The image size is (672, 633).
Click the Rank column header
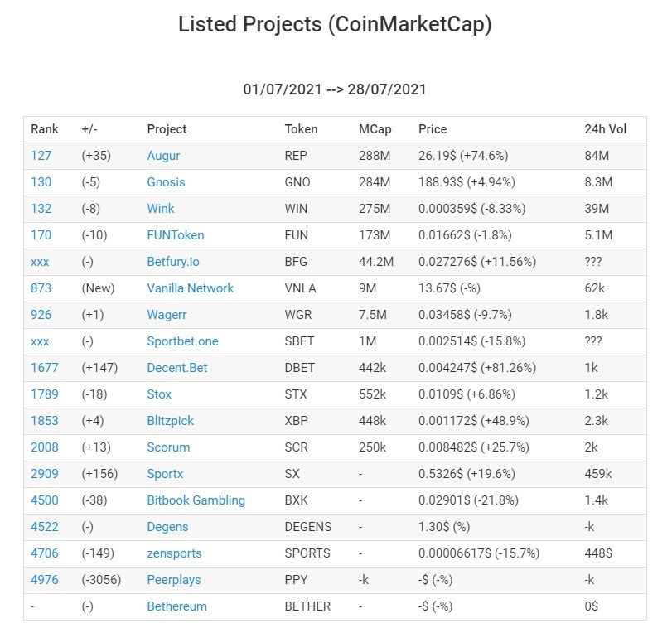(x=45, y=129)
